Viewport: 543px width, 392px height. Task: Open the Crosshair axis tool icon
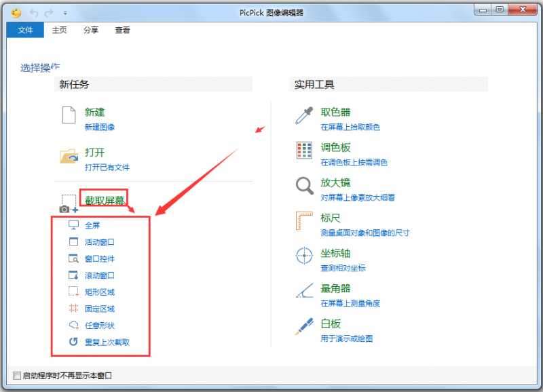pyautogui.click(x=303, y=256)
